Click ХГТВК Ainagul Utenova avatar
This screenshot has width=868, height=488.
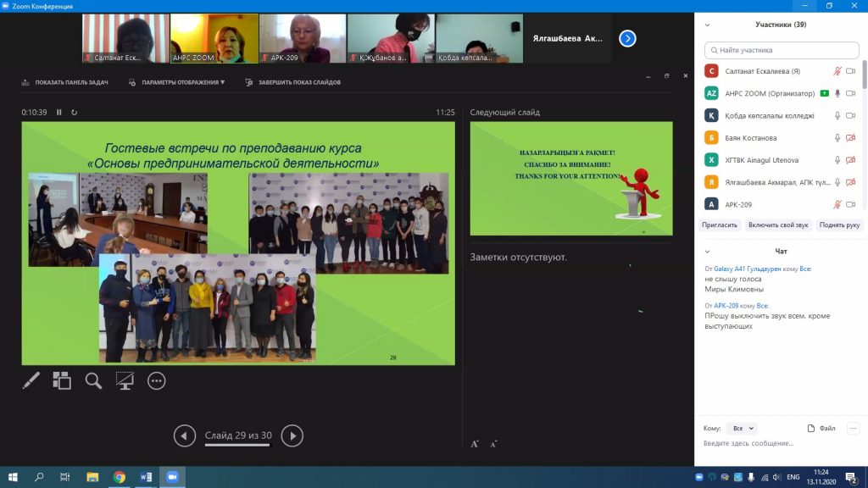click(x=711, y=160)
